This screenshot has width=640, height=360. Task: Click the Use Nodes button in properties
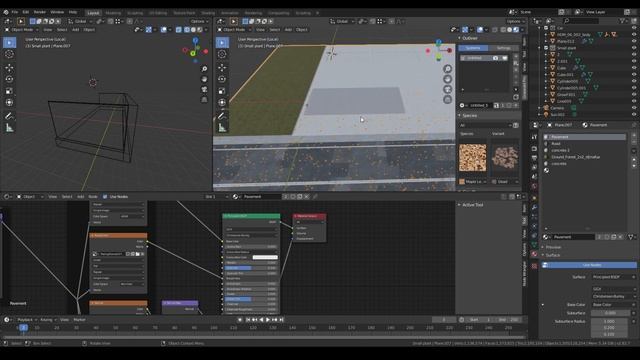[x=589, y=265]
